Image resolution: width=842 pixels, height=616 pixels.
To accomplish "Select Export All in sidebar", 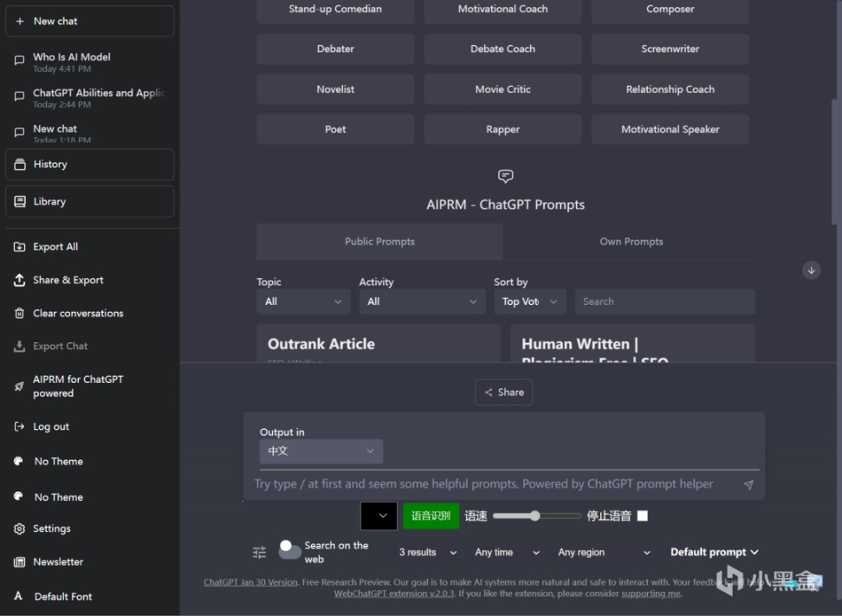I will click(x=55, y=247).
